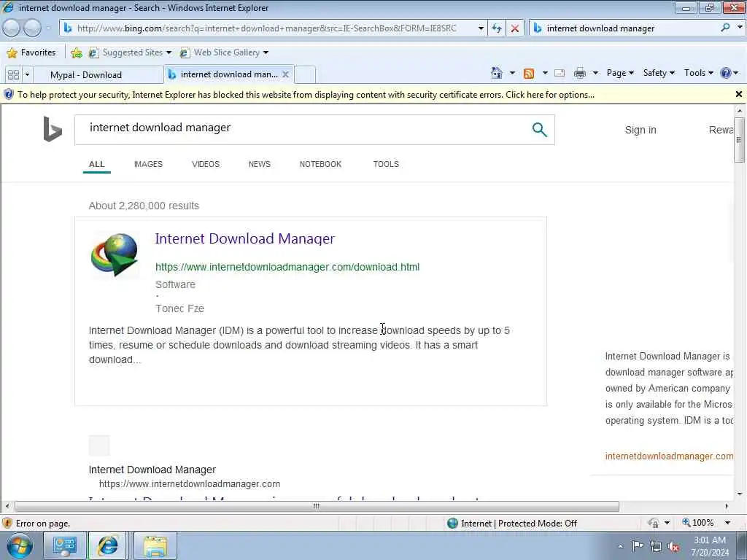Open the Safety menu
747x560 pixels.
659,73
